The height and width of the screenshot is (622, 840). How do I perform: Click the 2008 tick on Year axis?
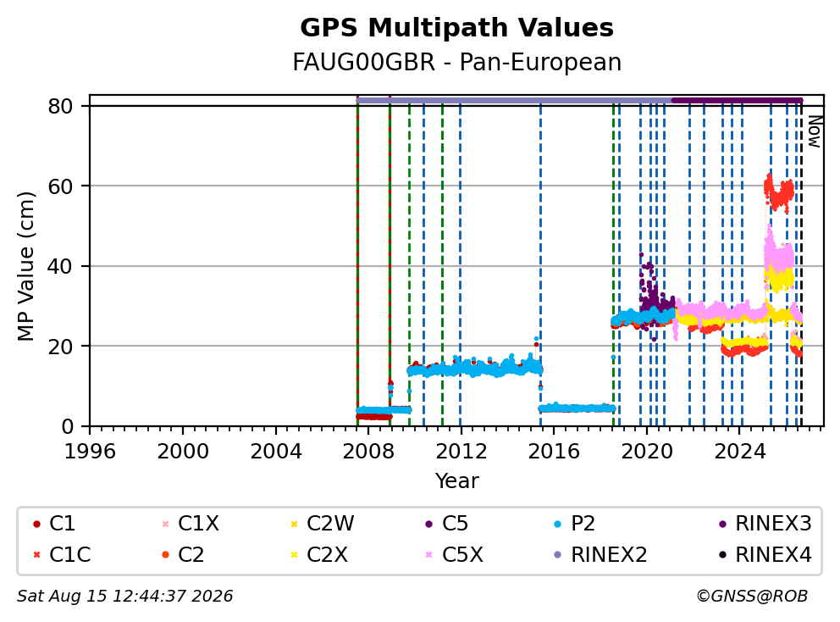point(368,452)
